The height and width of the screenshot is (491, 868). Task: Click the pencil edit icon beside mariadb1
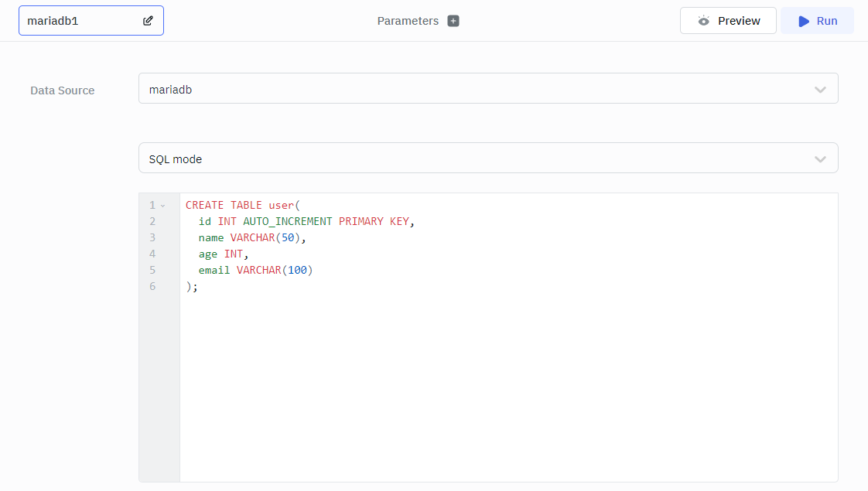tap(149, 21)
